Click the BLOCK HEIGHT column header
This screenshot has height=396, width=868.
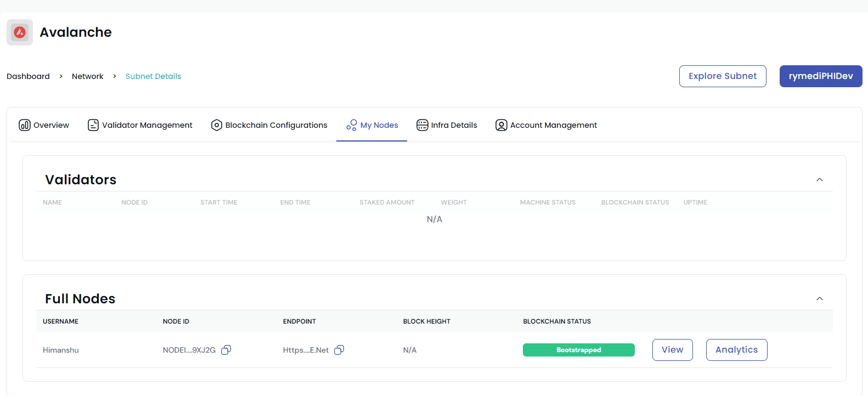(x=427, y=321)
